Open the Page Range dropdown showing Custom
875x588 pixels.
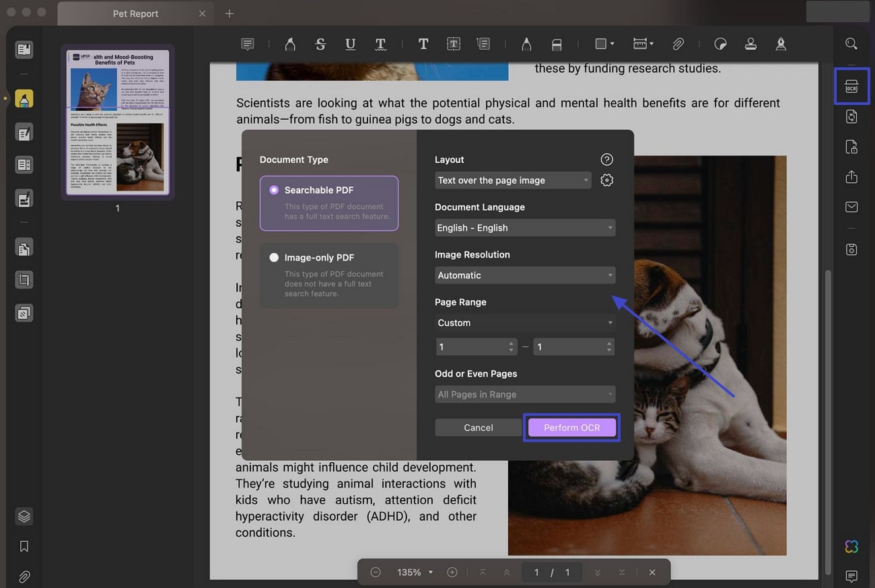point(524,323)
